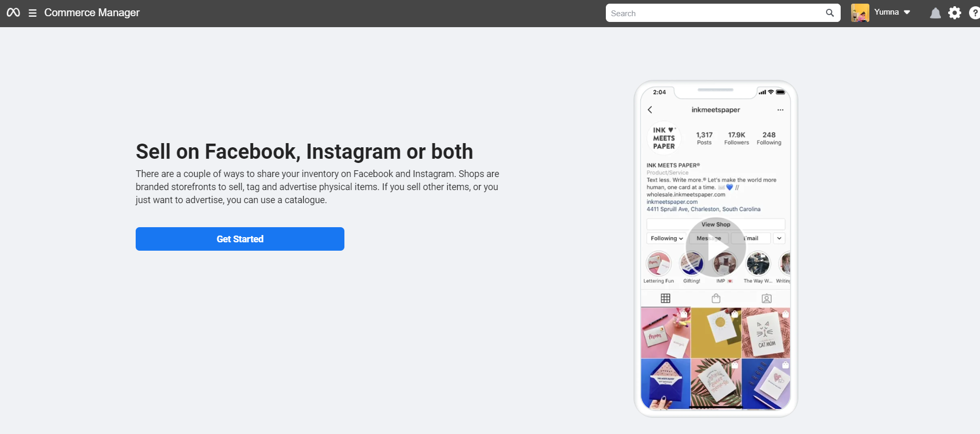
Task: Click the three-dots menu beside inkmeetspaper
Action: (x=780, y=110)
